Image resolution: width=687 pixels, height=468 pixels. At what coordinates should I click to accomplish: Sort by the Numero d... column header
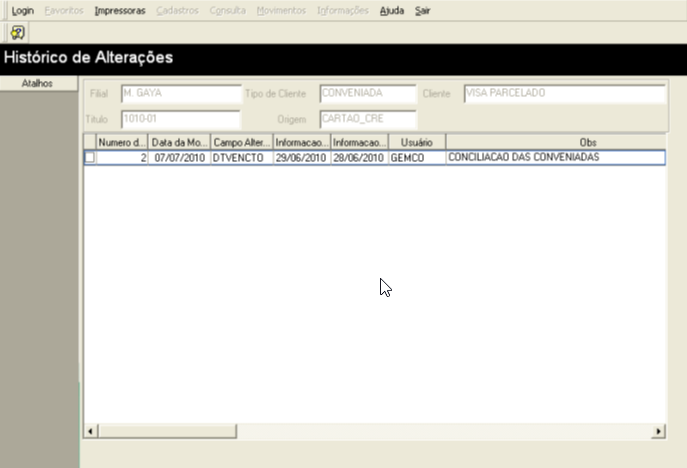(122, 142)
